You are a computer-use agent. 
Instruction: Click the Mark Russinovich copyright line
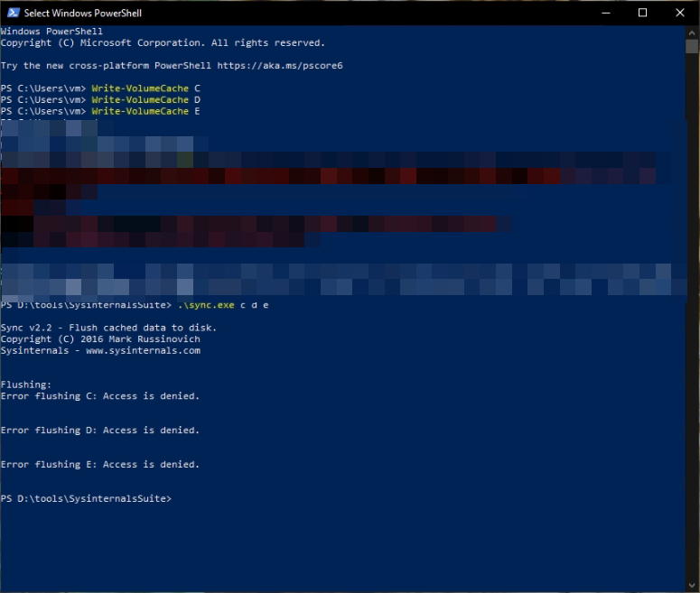coord(100,339)
